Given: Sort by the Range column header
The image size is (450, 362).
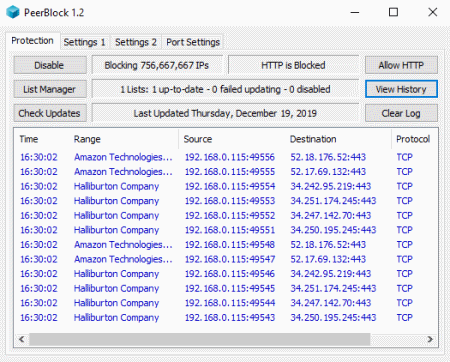Looking at the screenshot, I should coord(124,139).
